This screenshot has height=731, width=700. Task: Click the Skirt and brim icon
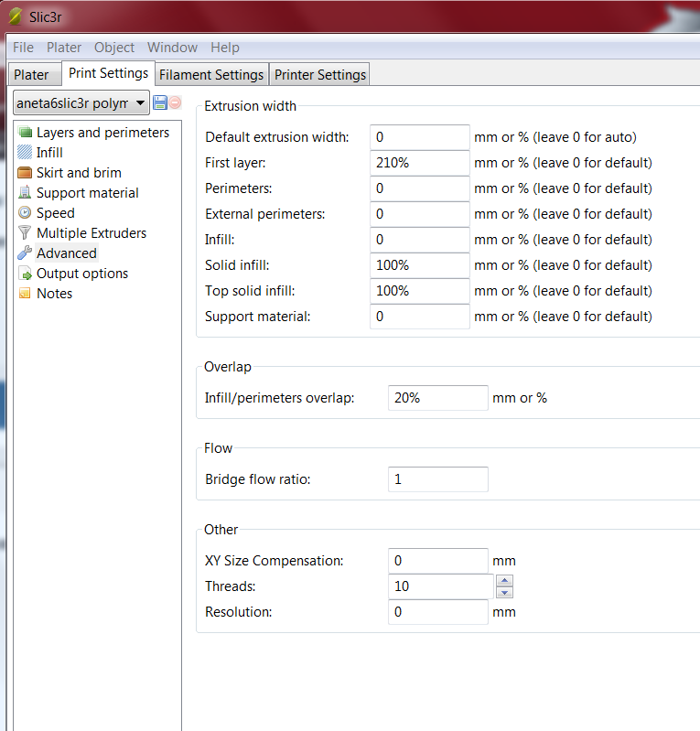(25, 173)
